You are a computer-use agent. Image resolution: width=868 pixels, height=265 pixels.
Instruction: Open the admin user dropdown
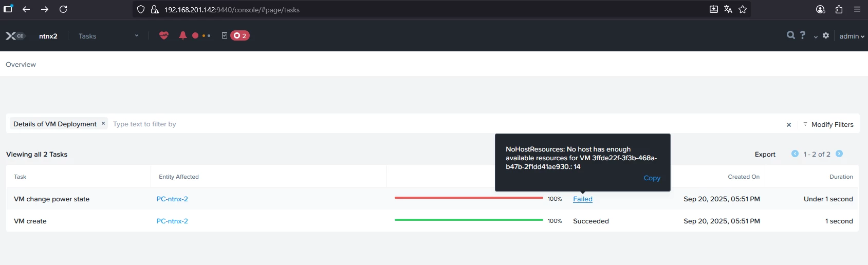(x=852, y=36)
